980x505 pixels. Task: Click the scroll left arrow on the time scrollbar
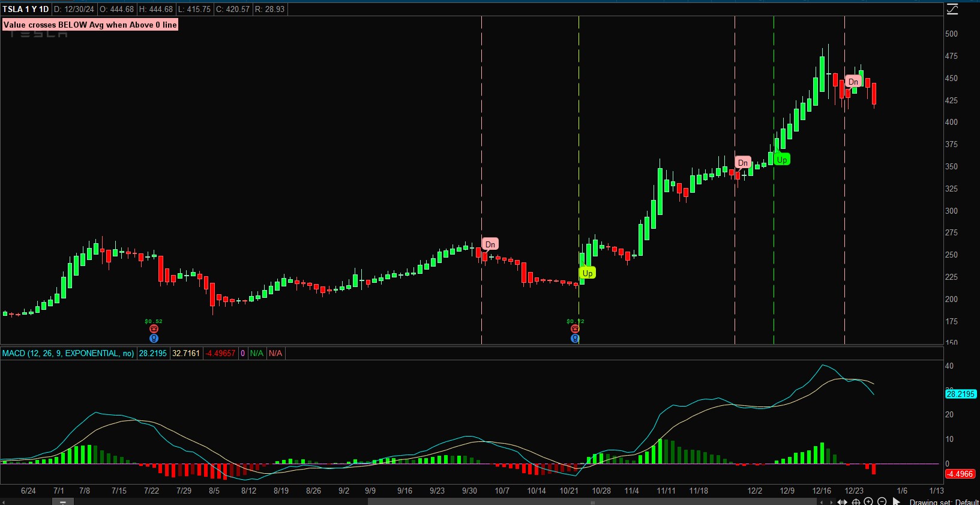pyautogui.click(x=4, y=502)
